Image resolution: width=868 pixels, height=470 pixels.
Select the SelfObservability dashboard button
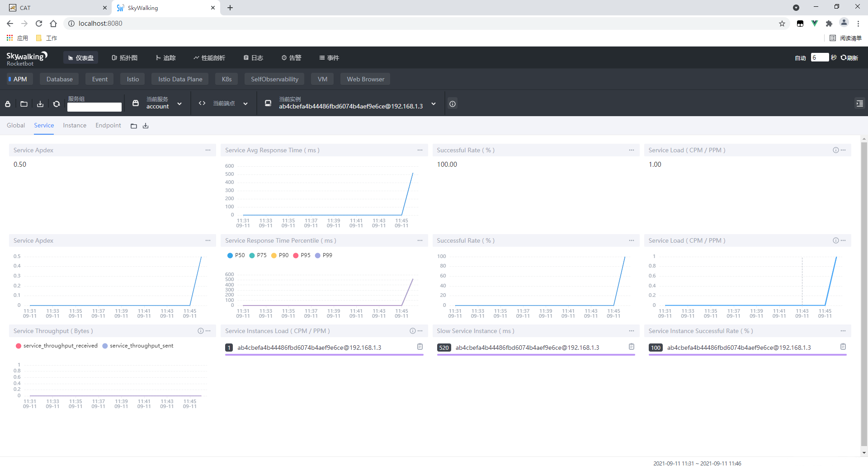coord(274,79)
